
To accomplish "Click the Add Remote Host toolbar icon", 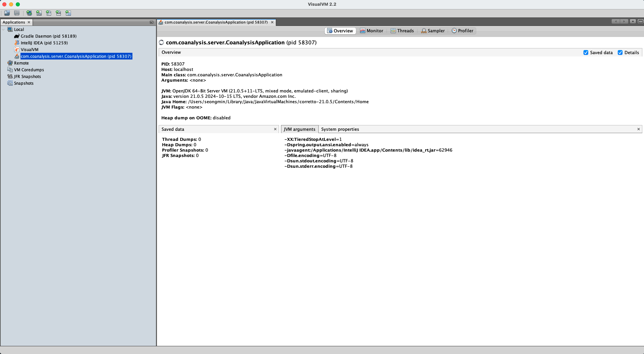I will tap(29, 13).
